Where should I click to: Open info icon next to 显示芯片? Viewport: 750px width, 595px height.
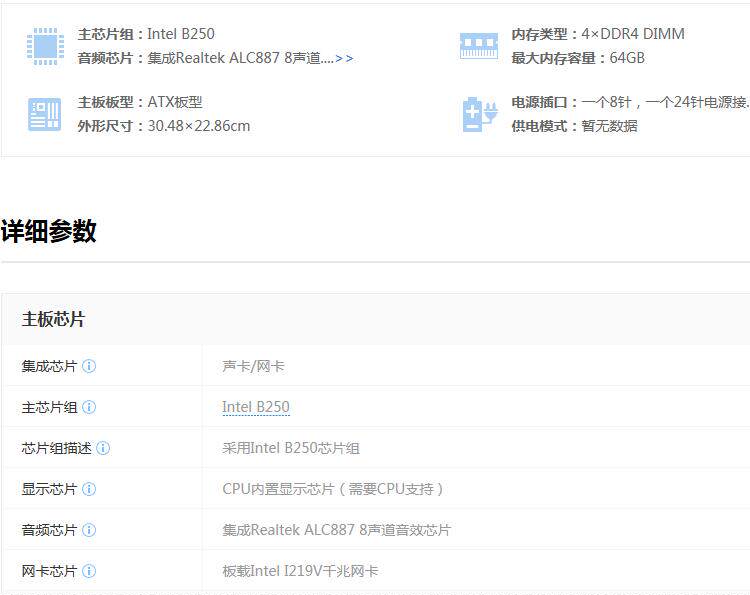tap(89, 489)
